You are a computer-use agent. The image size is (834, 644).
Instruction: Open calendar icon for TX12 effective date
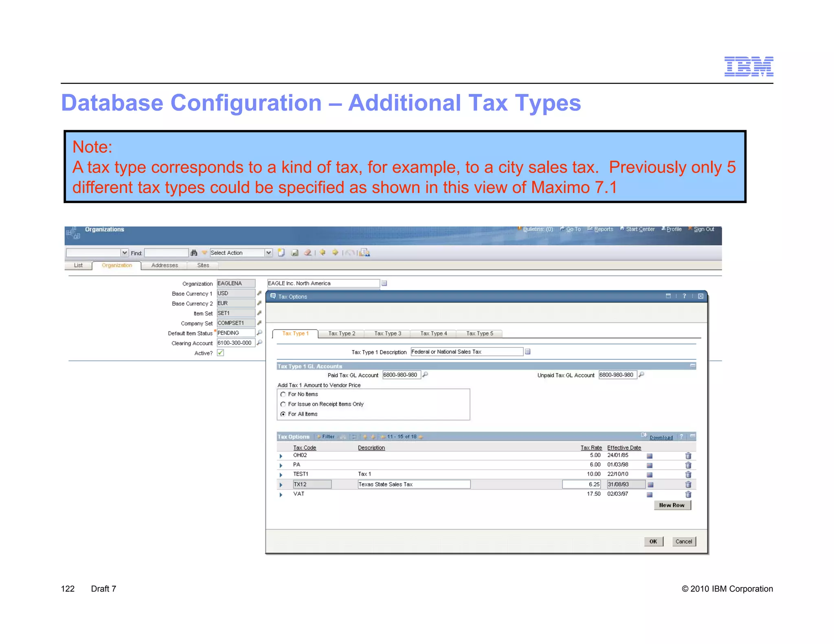click(650, 484)
